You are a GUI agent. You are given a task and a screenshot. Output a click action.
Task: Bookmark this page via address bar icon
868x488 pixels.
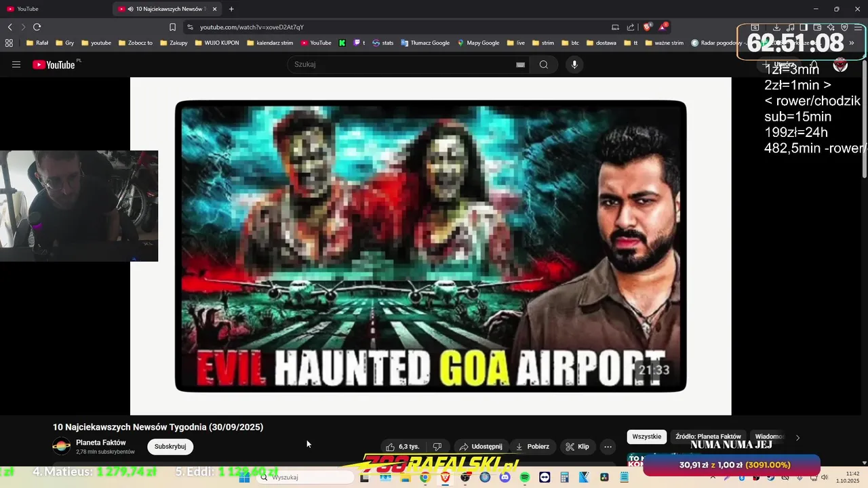(x=172, y=27)
